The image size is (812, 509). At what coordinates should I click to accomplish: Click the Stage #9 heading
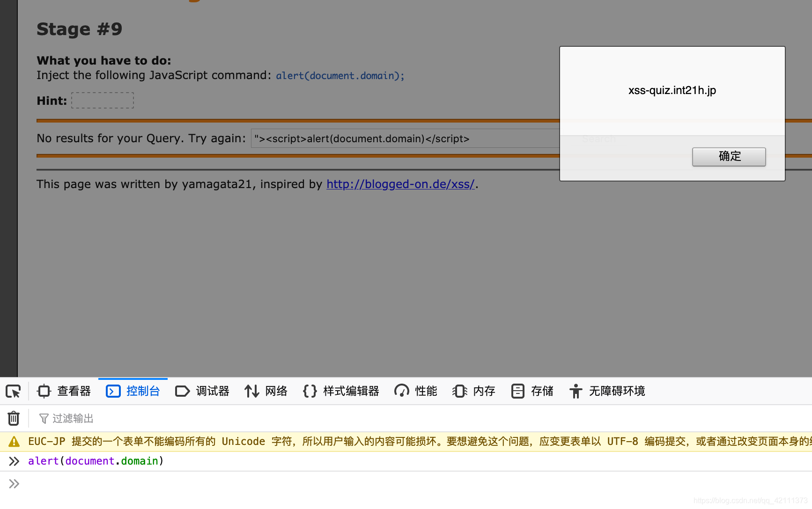pos(80,29)
